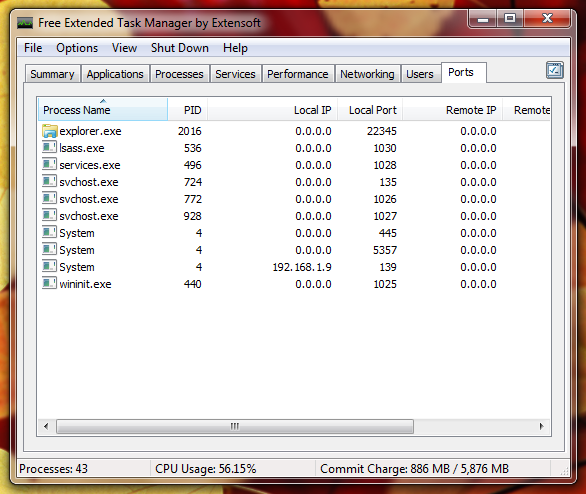The width and height of the screenshot is (586, 494).
Task: Select the svchost.exe row with PID 928
Action: [x=294, y=216]
